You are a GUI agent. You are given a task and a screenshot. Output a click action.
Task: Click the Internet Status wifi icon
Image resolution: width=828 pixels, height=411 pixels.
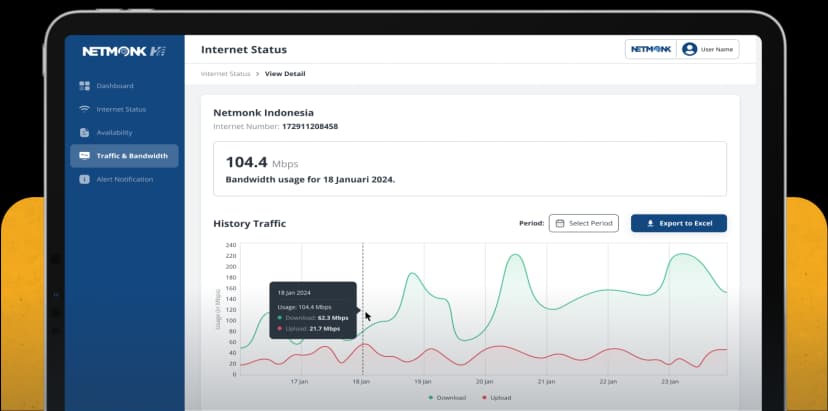84,109
